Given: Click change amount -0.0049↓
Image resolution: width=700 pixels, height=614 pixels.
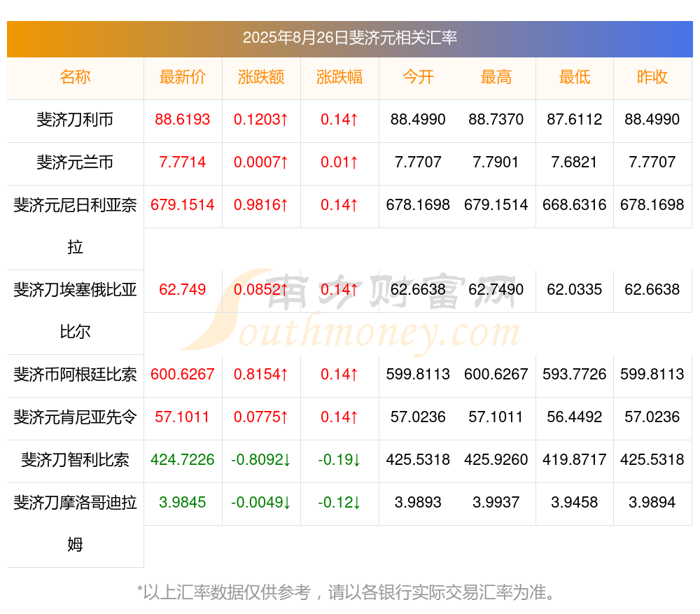Looking at the screenshot, I should coord(261,503).
